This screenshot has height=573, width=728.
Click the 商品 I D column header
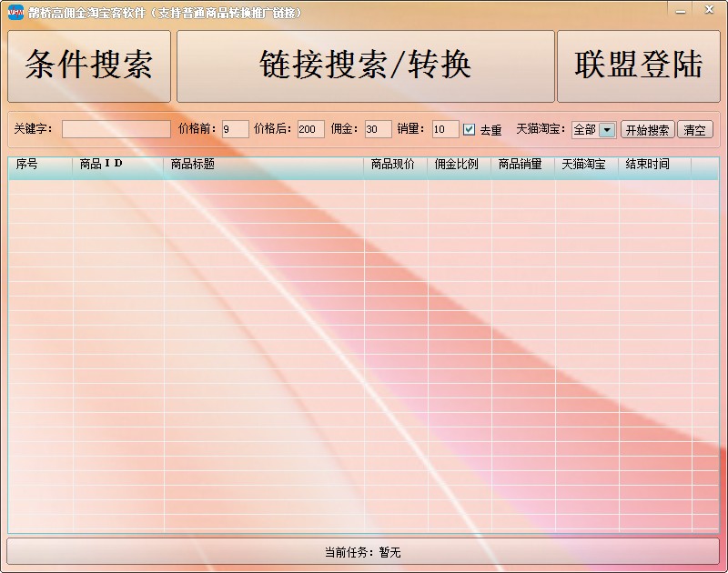(x=118, y=165)
